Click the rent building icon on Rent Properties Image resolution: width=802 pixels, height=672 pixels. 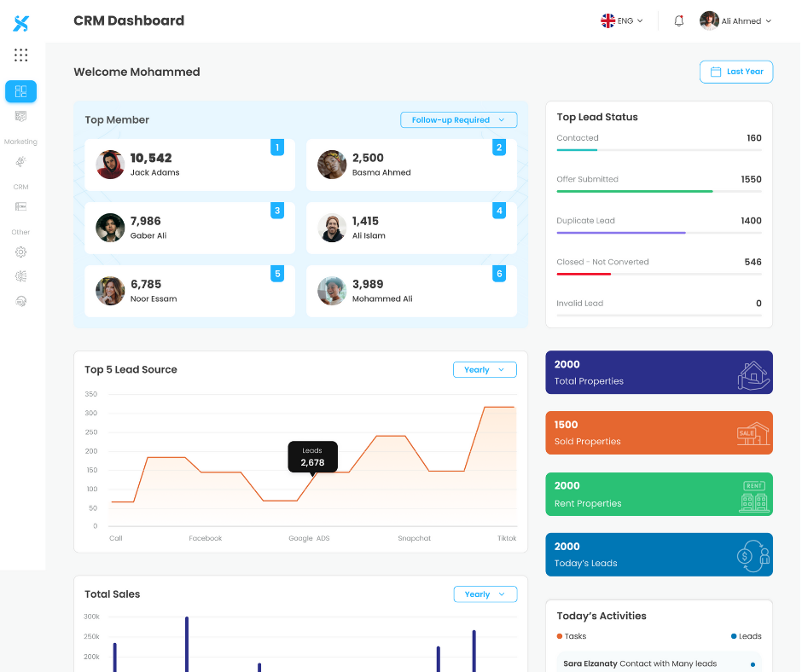click(x=753, y=496)
